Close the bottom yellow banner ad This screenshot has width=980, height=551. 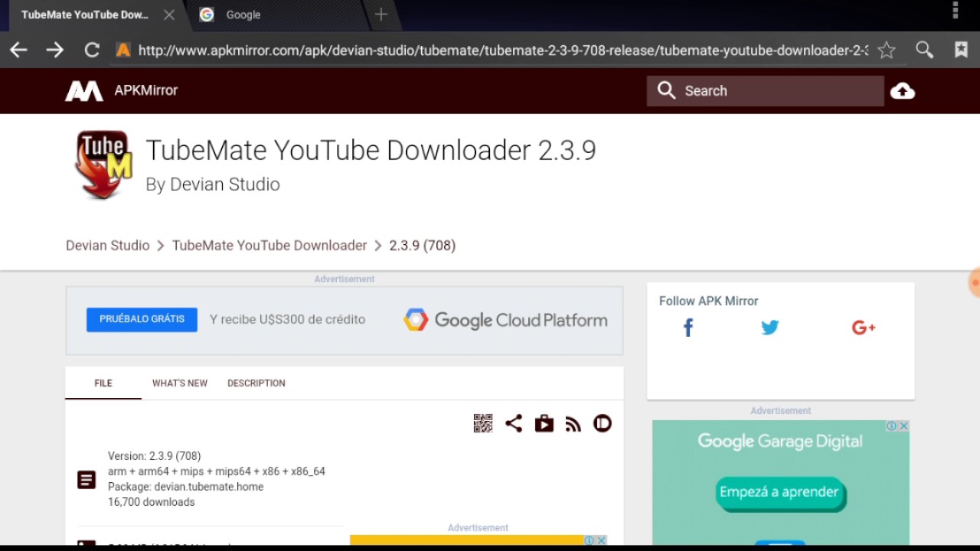(x=602, y=540)
